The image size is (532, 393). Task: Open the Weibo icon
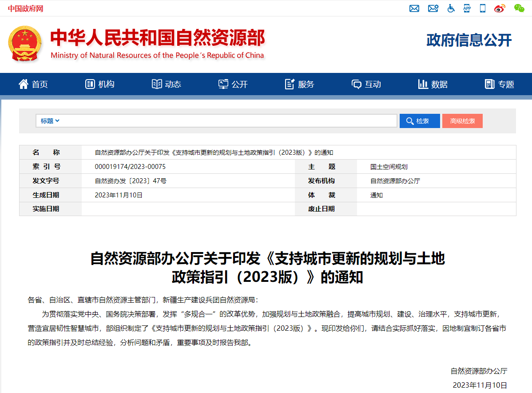click(500, 8)
